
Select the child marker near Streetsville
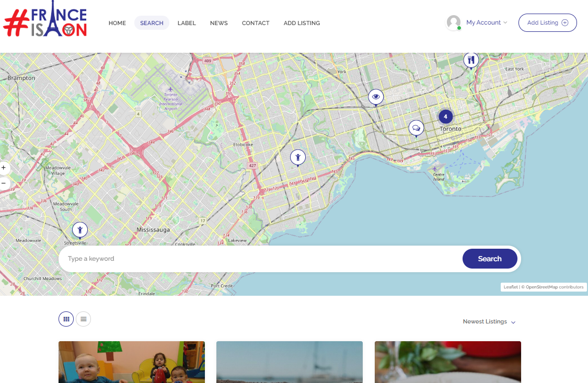[x=80, y=230]
